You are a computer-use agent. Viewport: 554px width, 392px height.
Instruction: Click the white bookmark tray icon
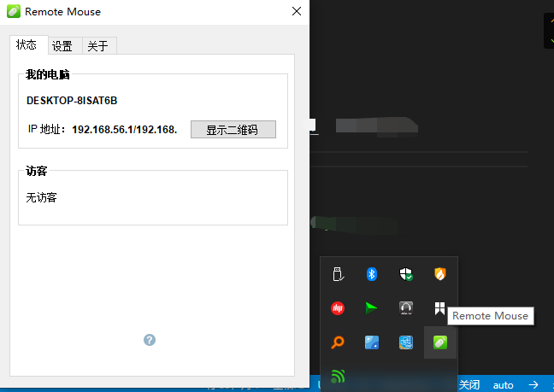(439, 308)
